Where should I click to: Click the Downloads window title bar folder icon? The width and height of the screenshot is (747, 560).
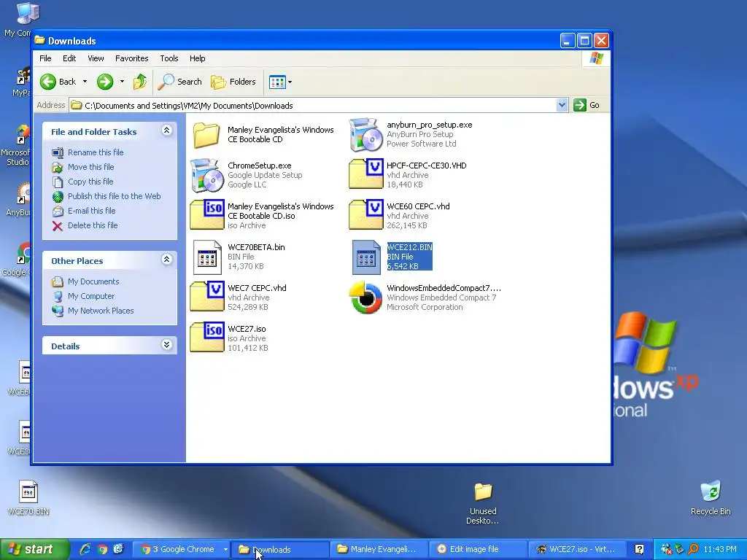[40, 41]
